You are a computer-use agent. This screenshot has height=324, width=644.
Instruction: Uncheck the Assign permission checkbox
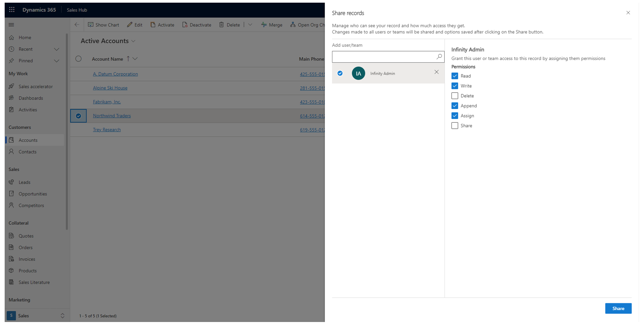455,116
